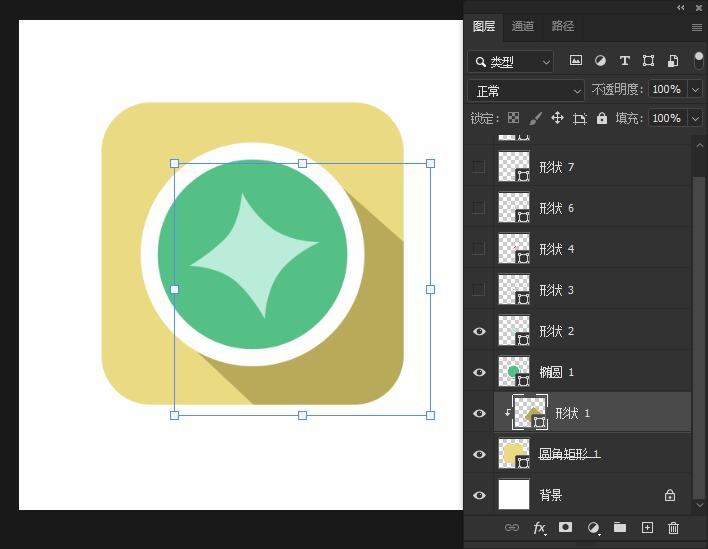Filter layers by smart object type
Screen dimensions: 708x549
click(673, 60)
